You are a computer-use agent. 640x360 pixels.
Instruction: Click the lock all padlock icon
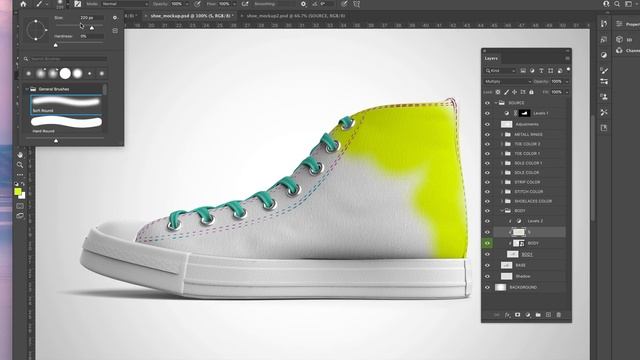click(531, 92)
